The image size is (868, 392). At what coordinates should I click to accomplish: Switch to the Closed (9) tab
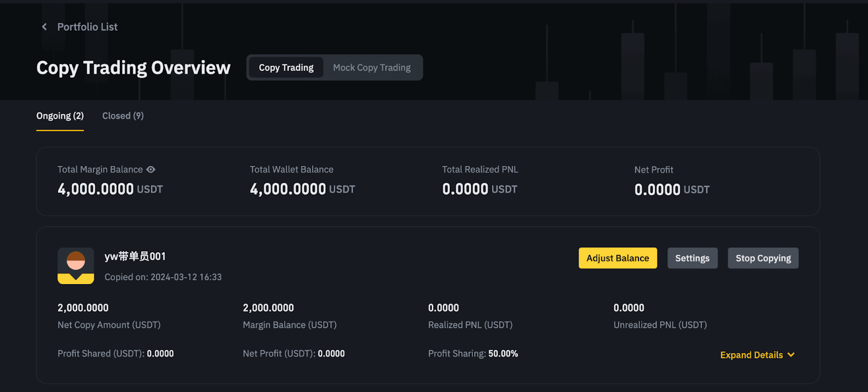tap(123, 116)
